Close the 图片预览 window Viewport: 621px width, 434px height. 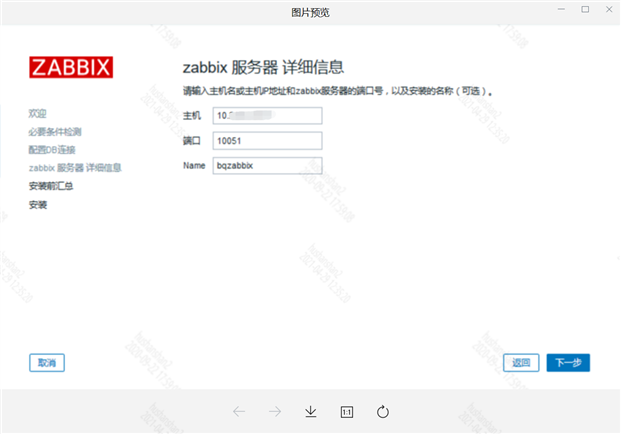(609, 9)
